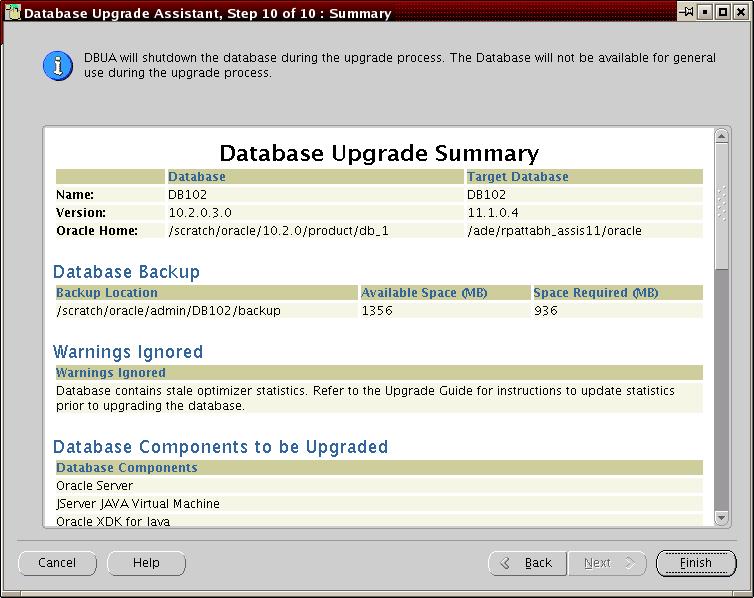Click the target Oracle Home path
The height and width of the screenshot is (598, 754).
pos(554,231)
